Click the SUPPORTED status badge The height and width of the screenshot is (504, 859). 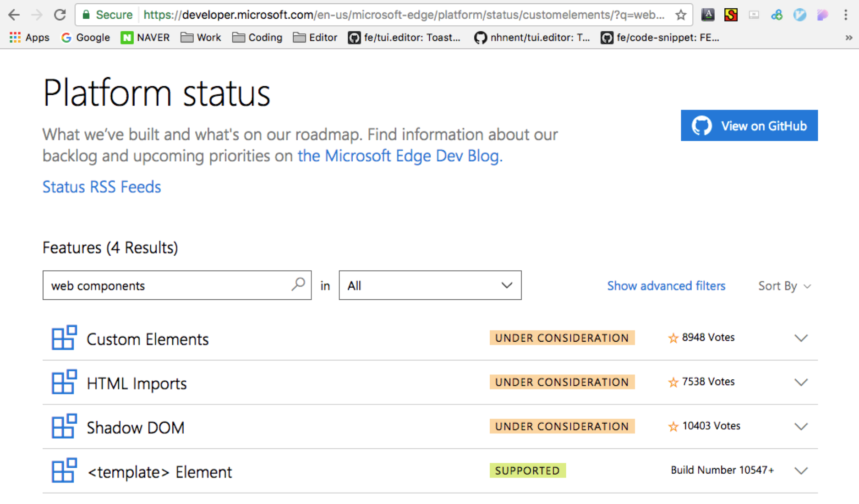[x=527, y=471]
